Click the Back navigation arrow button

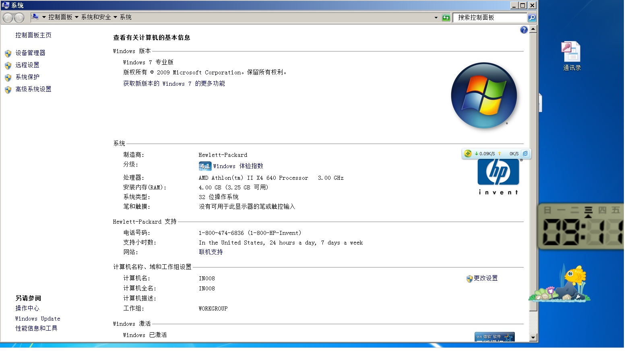[x=8, y=18]
